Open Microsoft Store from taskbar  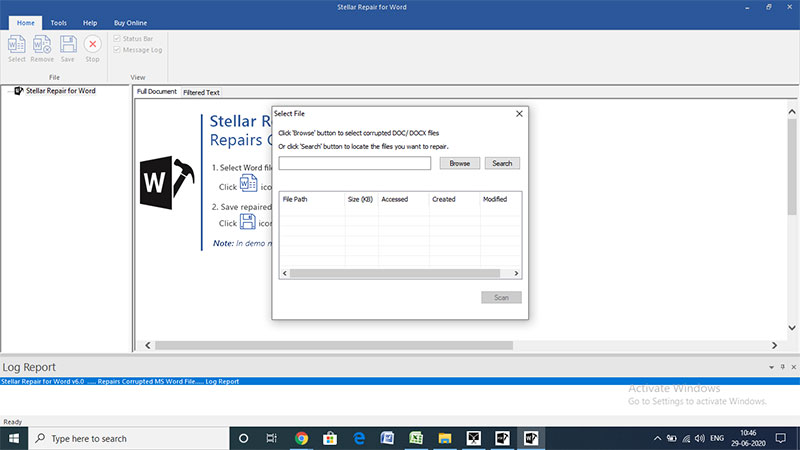(x=330, y=438)
